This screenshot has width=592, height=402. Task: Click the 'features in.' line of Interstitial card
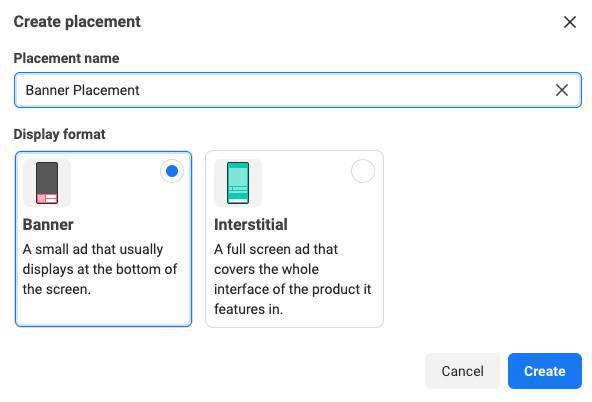point(248,309)
